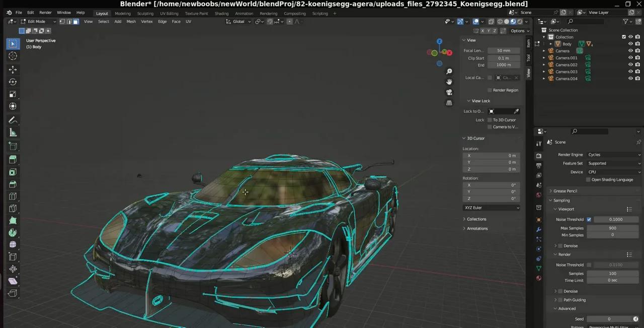Disable camera rendering for the Body object
Image resolution: width=644 pixels, height=328 pixels.
[x=637, y=44]
